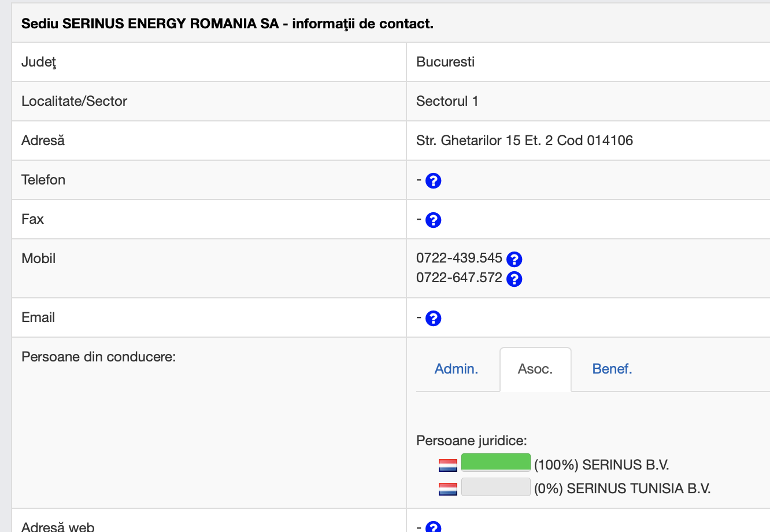
Task: Open the Benef. tab
Action: pos(612,369)
